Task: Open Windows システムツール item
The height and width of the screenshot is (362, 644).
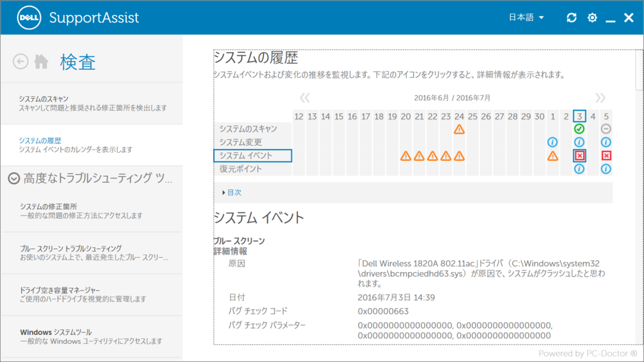Action: pyautogui.click(x=92, y=337)
